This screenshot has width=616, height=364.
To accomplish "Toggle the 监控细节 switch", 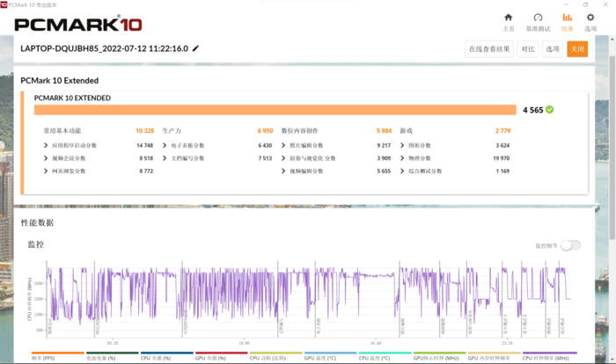I will point(570,245).
